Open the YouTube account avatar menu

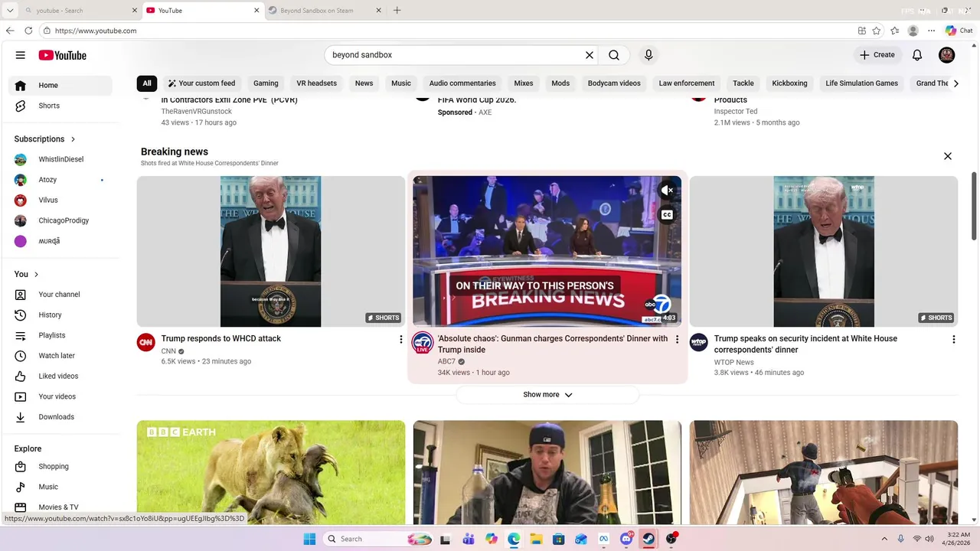(947, 55)
